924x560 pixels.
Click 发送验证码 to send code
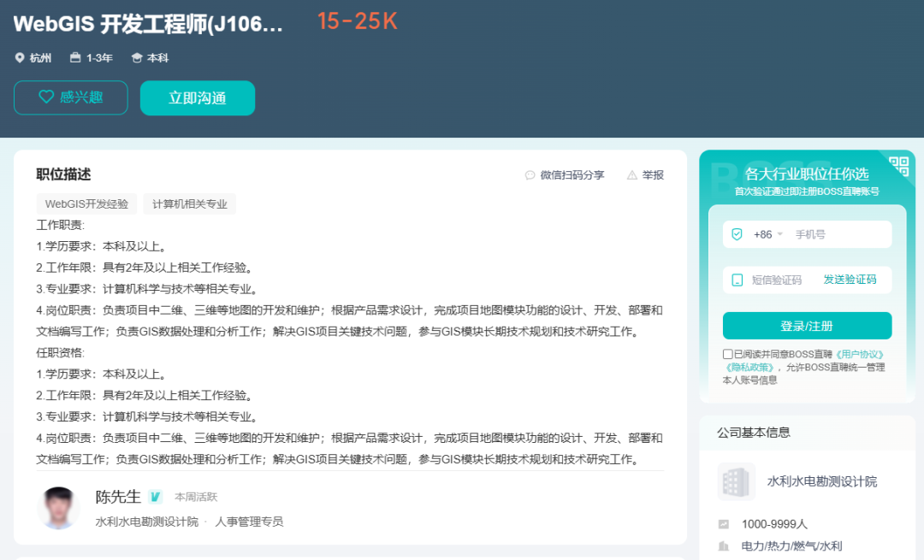pos(850,280)
